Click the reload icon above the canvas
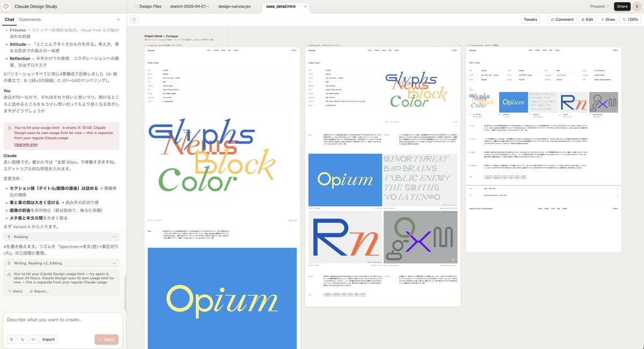Image resolution: width=644 pixels, height=349 pixels. 134,19
